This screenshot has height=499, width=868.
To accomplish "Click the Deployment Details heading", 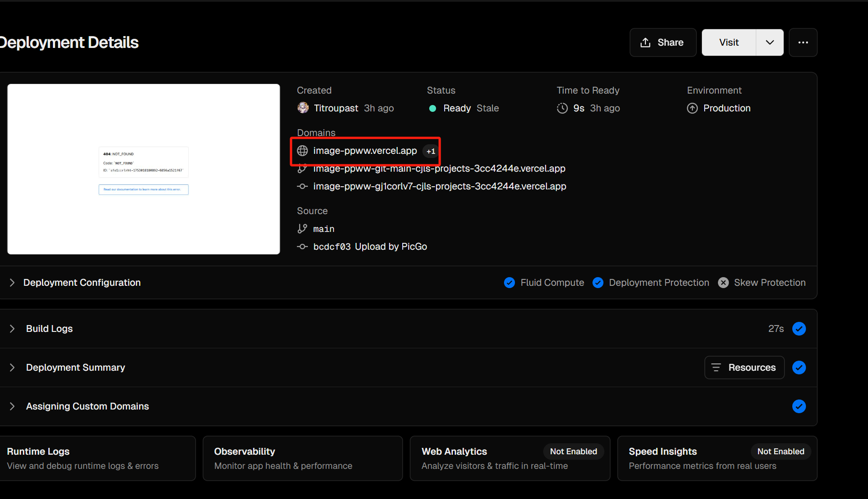I will [69, 42].
